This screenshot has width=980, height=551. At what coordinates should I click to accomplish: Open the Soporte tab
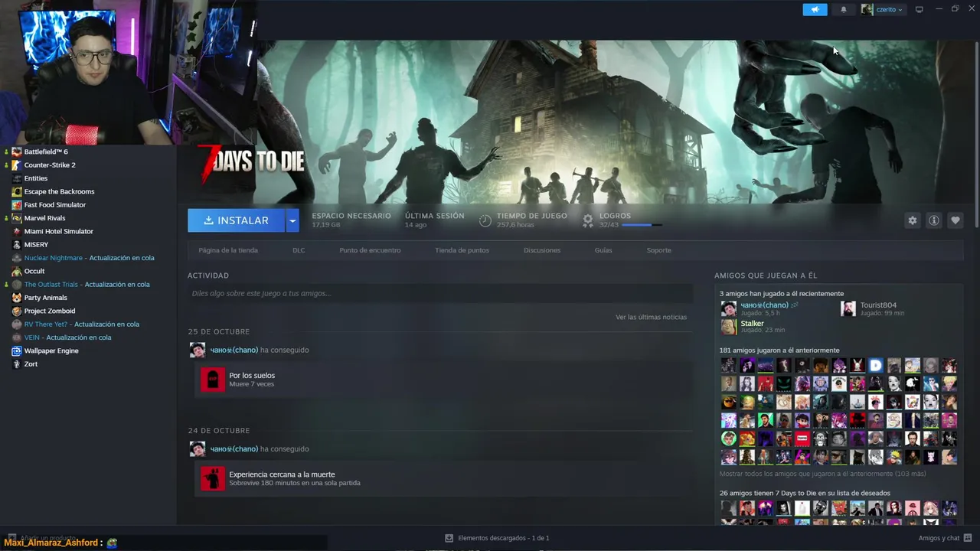658,250
